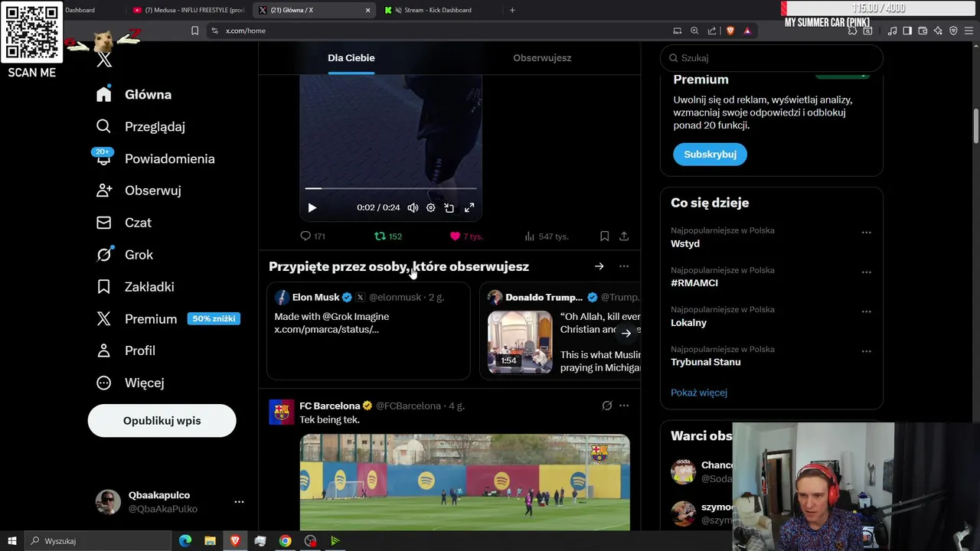
Task: Click Brave Shields lion icon
Action: click(x=730, y=31)
